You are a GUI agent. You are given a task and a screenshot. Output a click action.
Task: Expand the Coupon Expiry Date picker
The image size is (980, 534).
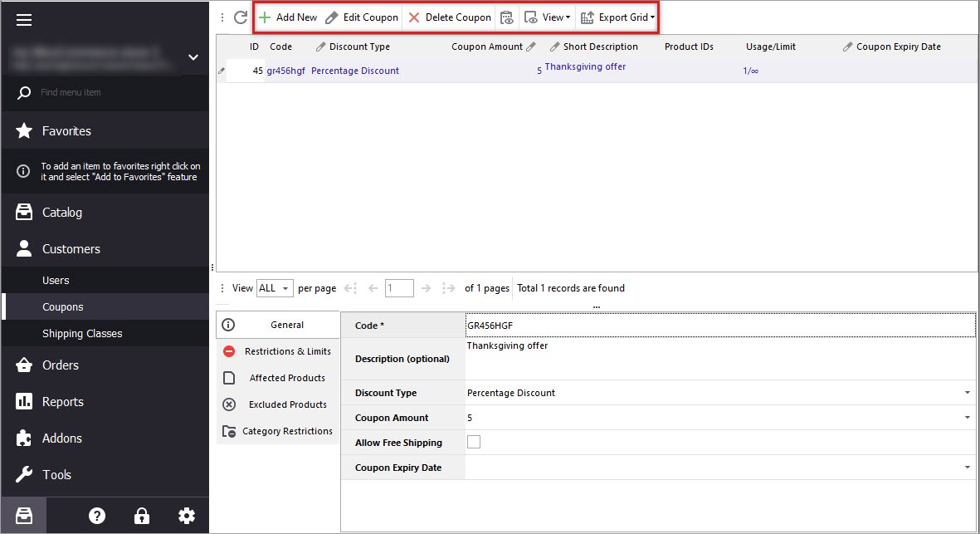[968, 468]
